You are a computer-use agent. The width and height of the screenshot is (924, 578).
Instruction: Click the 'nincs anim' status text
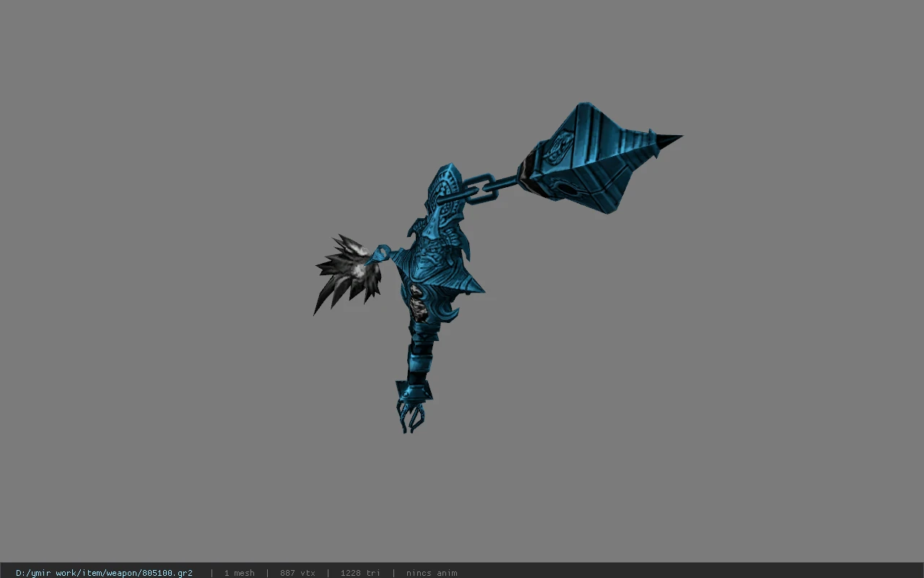(x=432, y=573)
